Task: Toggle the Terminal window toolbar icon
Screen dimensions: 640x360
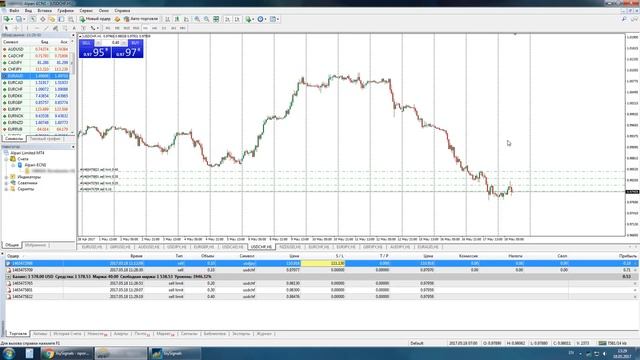Action: (61, 19)
